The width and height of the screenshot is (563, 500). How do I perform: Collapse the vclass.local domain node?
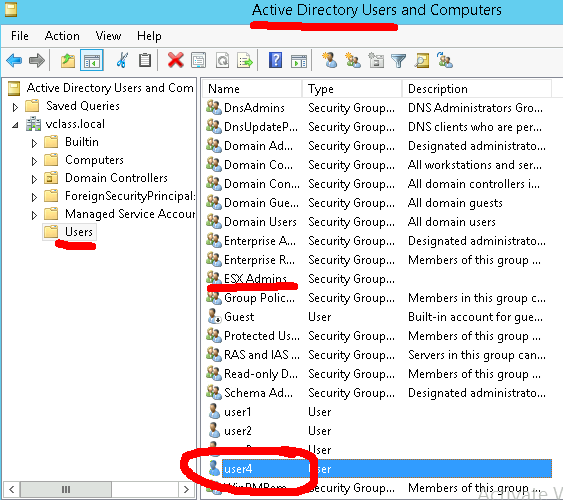[x=15, y=125]
